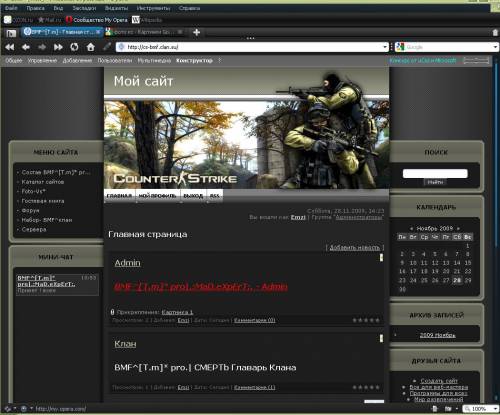Screen dimensions: 500x415
Task: Reload the current page
Action: point(74,47)
